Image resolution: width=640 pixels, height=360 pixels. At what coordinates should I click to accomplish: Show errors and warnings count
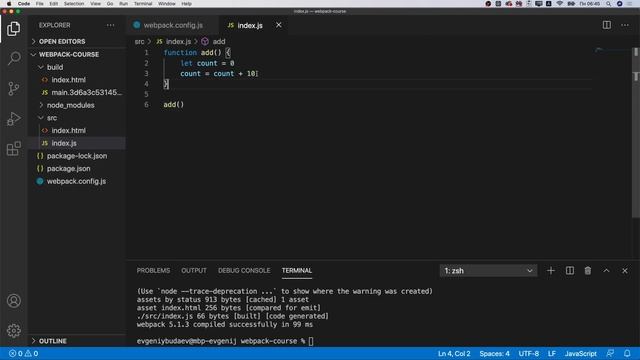click(24, 353)
